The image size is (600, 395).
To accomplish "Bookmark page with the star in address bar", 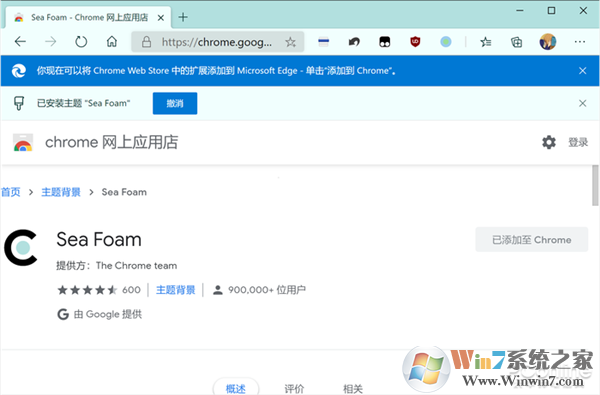I will click(290, 42).
